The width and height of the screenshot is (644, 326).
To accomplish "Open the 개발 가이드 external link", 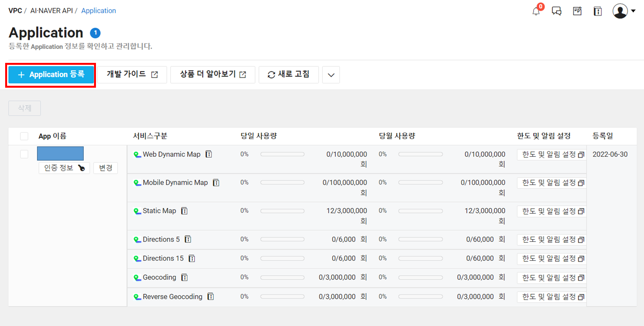I will pyautogui.click(x=132, y=74).
